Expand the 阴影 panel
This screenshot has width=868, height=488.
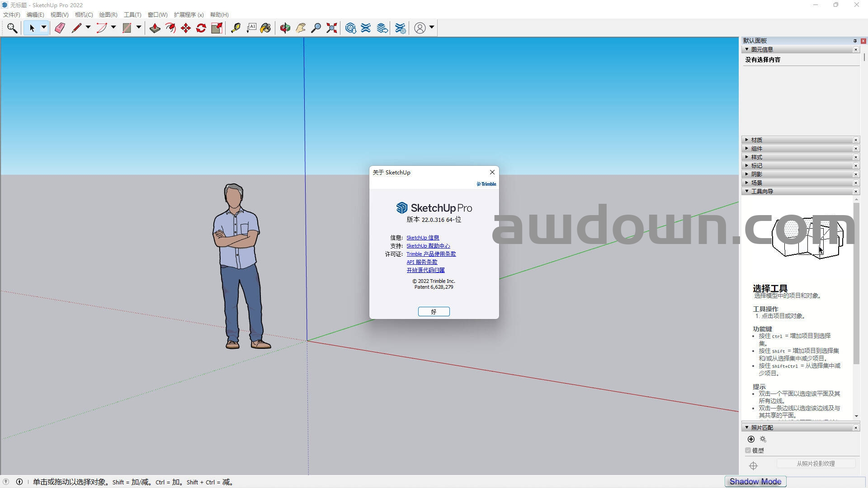[756, 174]
